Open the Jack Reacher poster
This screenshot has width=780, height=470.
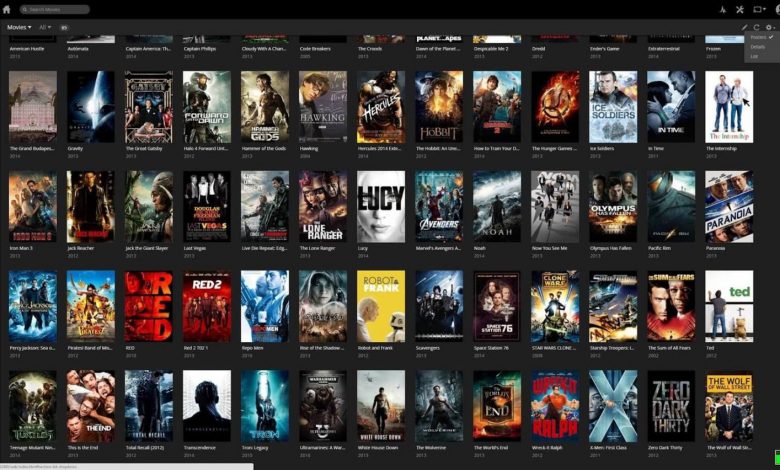pyautogui.click(x=91, y=206)
